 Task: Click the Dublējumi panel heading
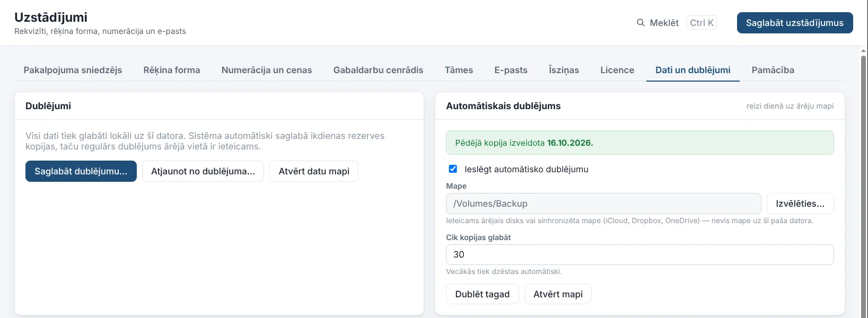[48, 106]
